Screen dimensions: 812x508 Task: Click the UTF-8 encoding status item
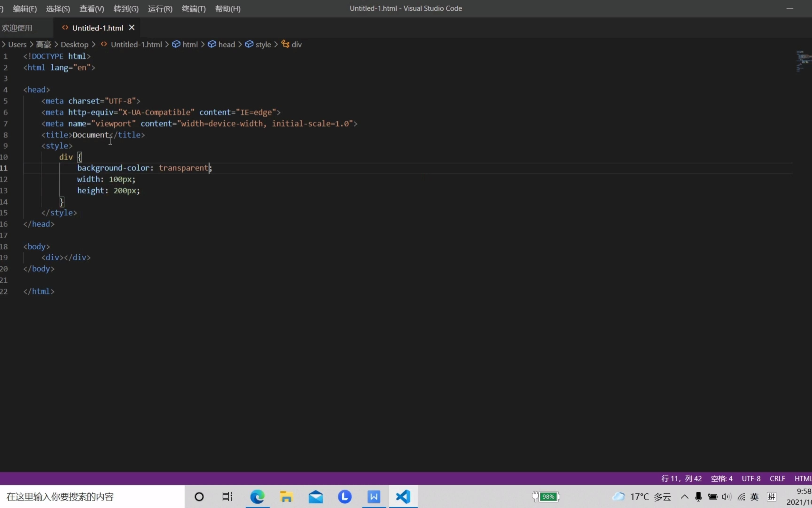[x=751, y=478]
